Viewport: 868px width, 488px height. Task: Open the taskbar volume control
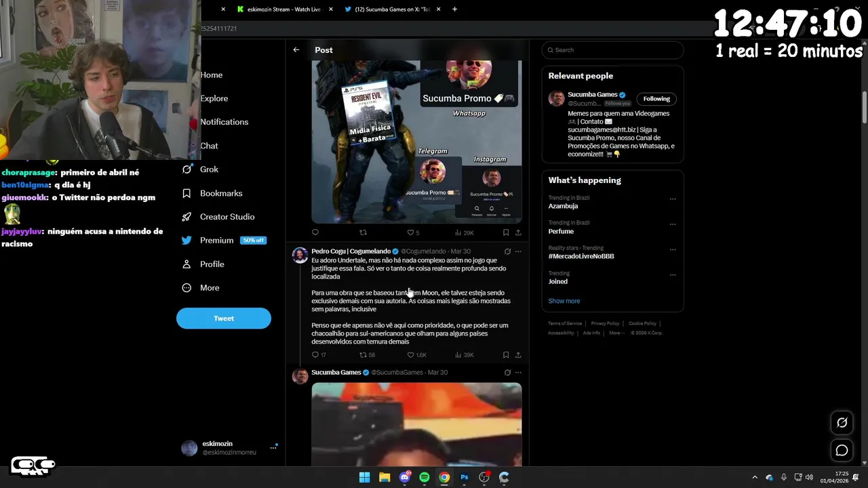coord(809,477)
